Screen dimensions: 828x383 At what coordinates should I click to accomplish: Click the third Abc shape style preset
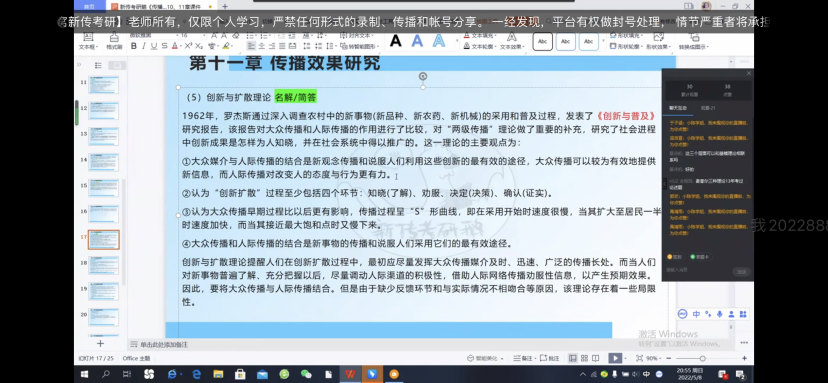click(x=589, y=41)
